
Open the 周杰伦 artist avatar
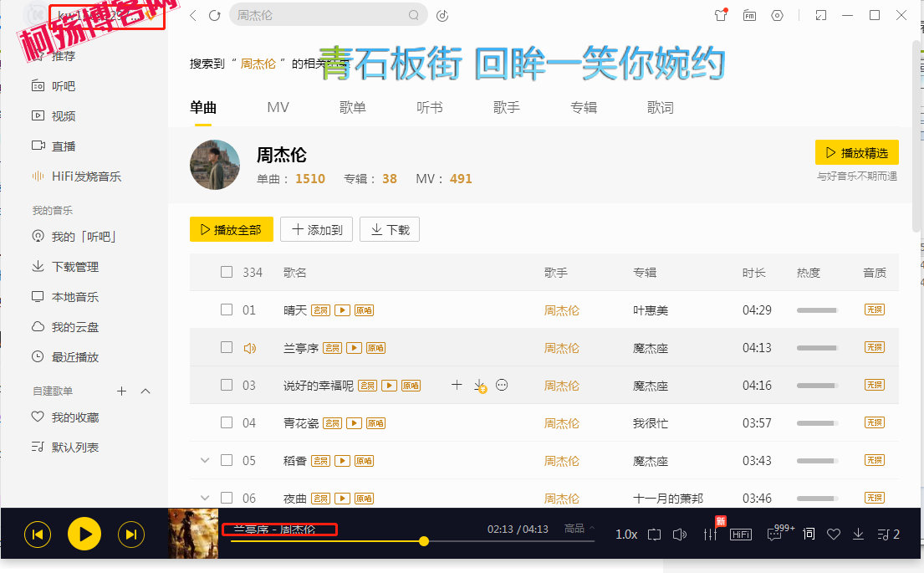(215, 165)
